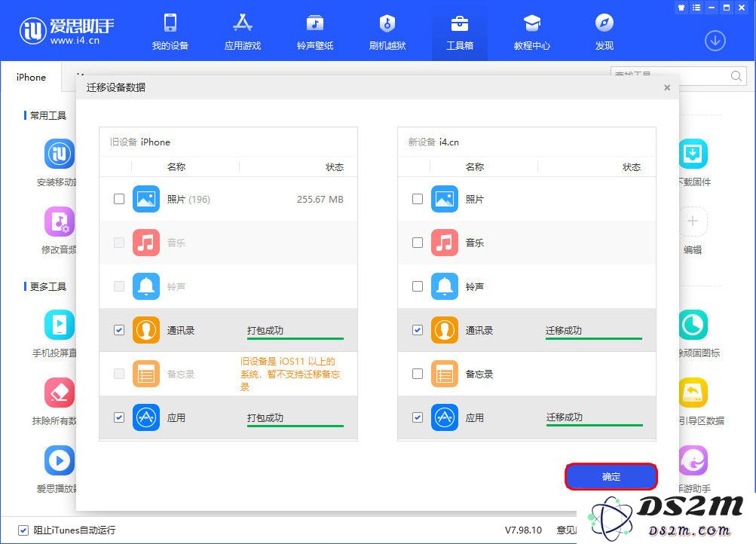Open the 发现 discover section
756x544 pixels.
[x=604, y=32]
